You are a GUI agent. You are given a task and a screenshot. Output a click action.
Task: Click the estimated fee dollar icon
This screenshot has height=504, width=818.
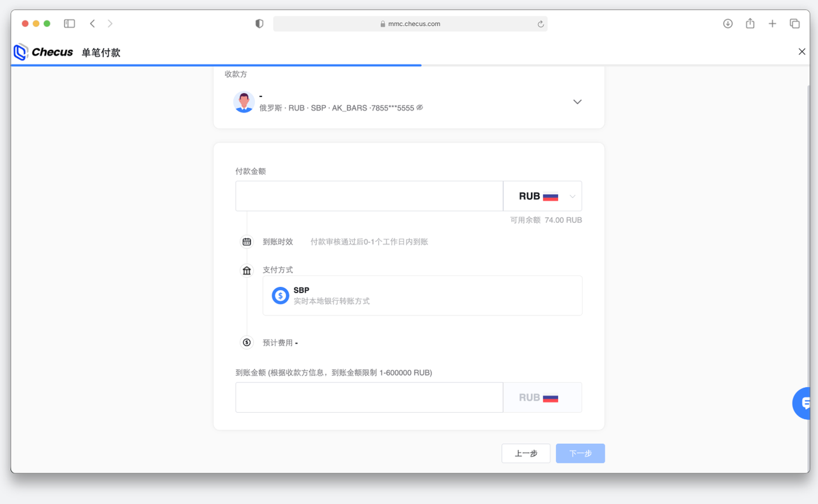(x=247, y=342)
